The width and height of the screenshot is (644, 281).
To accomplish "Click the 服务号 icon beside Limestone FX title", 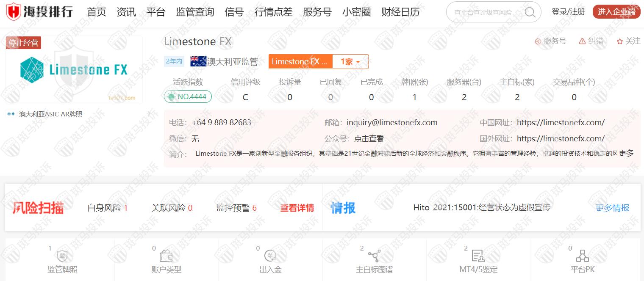I will [538, 41].
